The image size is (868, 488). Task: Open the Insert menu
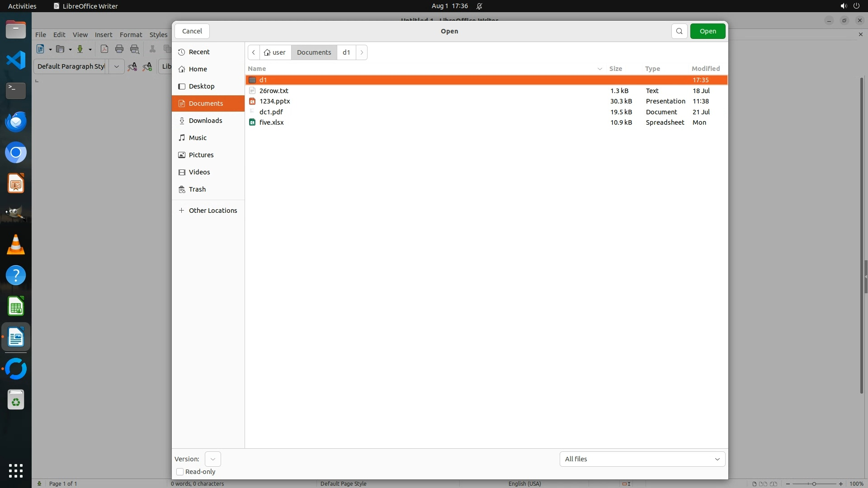click(x=104, y=35)
